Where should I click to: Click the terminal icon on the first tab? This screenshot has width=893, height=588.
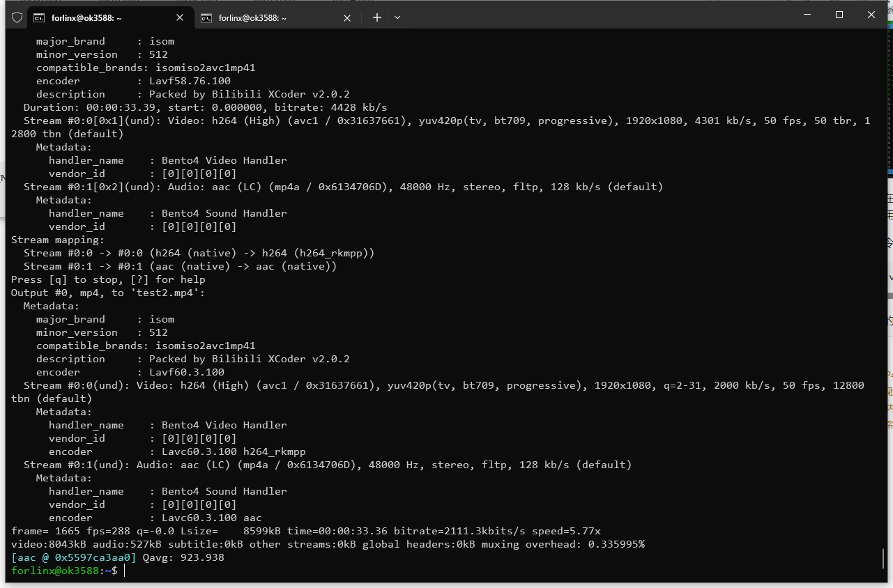[x=39, y=17]
